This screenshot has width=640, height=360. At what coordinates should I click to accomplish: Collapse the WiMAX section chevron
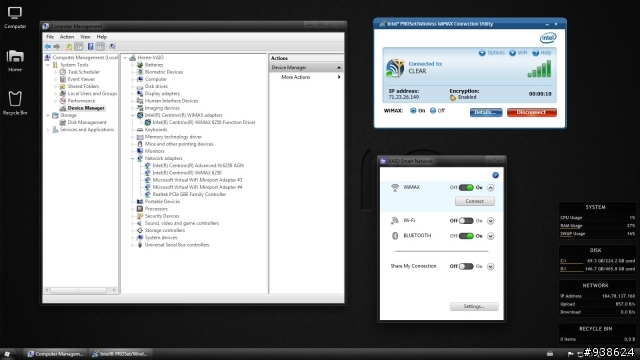491,188
